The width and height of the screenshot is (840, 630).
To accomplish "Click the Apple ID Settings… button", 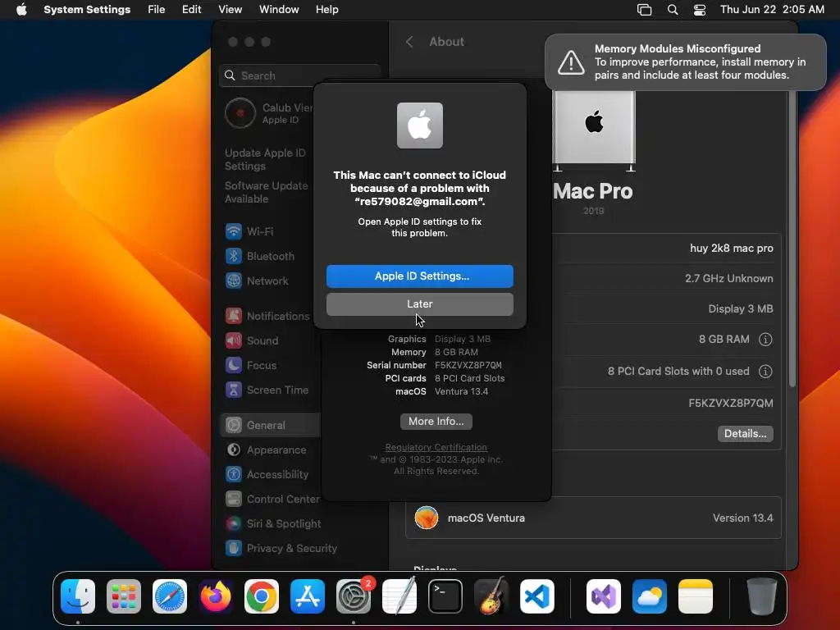I will click(x=420, y=276).
